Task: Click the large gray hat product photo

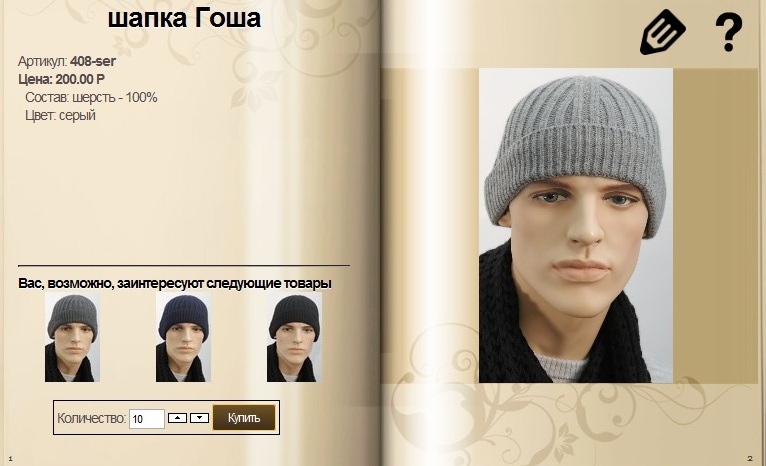Action: (x=575, y=225)
